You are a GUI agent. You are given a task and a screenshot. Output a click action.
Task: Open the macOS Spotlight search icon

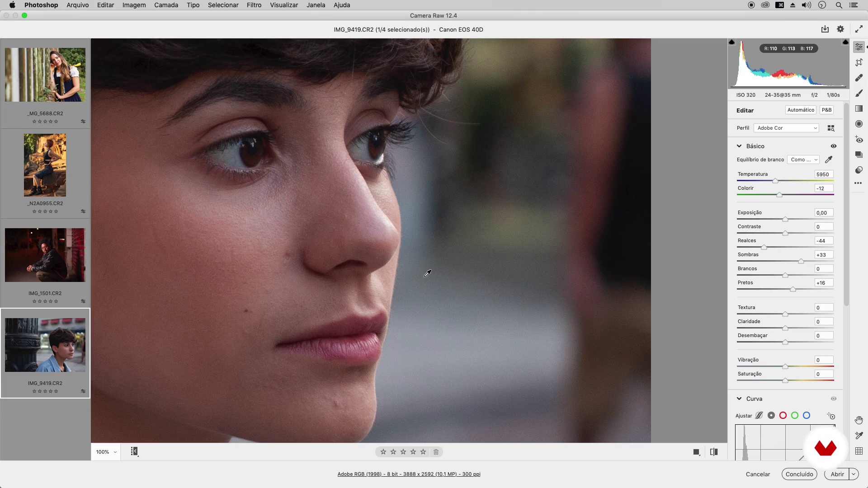839,5
